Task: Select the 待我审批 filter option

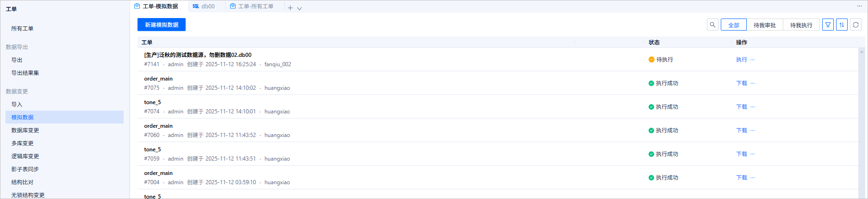Action: point(764,25)
